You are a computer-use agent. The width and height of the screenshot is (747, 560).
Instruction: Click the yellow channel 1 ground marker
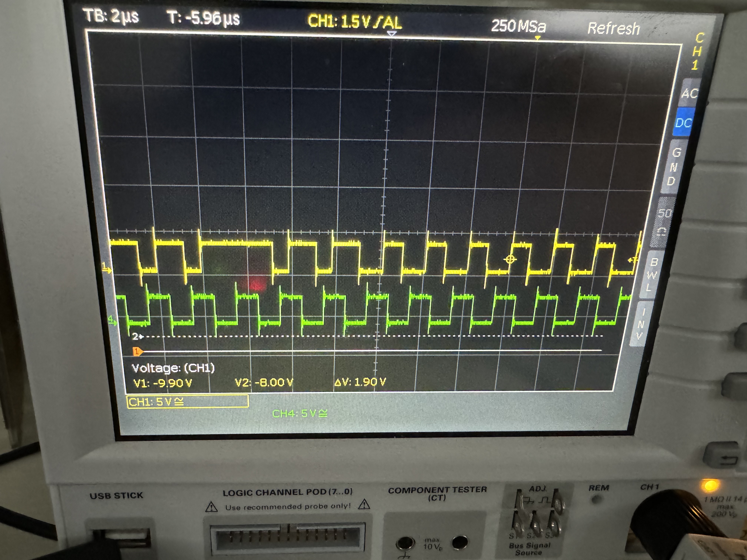tap(107, 269)
